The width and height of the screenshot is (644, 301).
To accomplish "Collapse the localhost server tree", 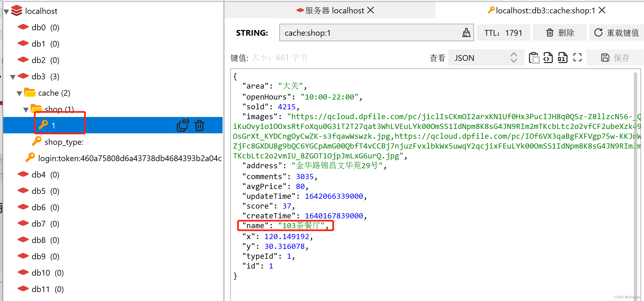I will click(6, 12).
